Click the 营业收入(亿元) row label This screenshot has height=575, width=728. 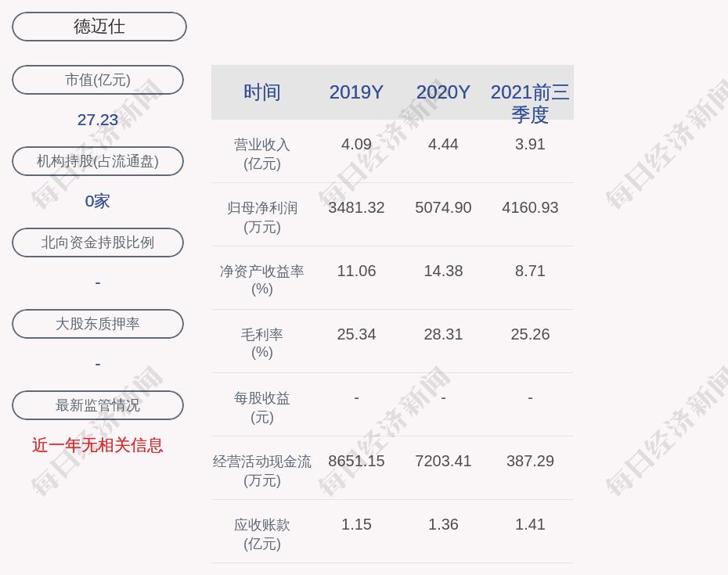point(261,154)
